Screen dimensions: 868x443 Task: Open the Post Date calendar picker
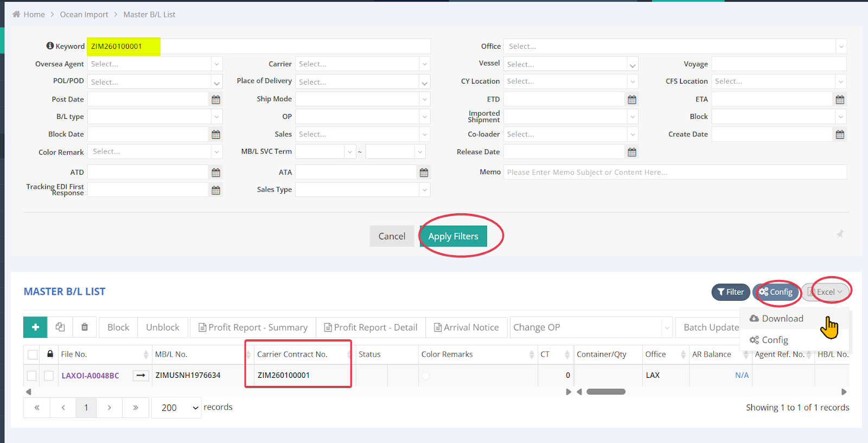point(216,99)
